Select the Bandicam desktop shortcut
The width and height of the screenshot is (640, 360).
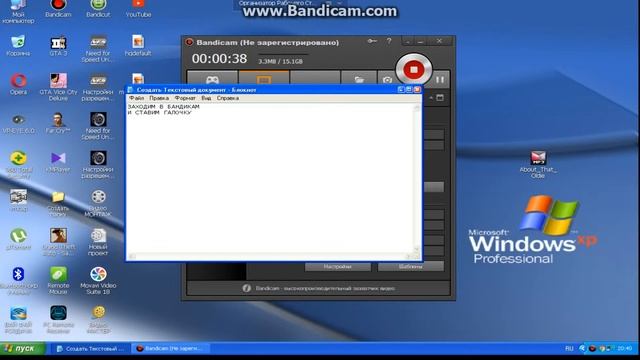(58, 9)
